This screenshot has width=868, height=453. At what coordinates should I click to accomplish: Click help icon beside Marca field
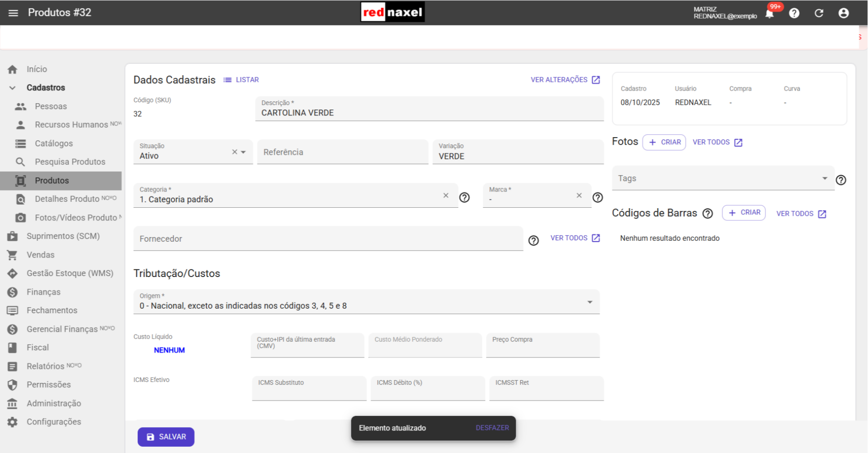(598, 197)
